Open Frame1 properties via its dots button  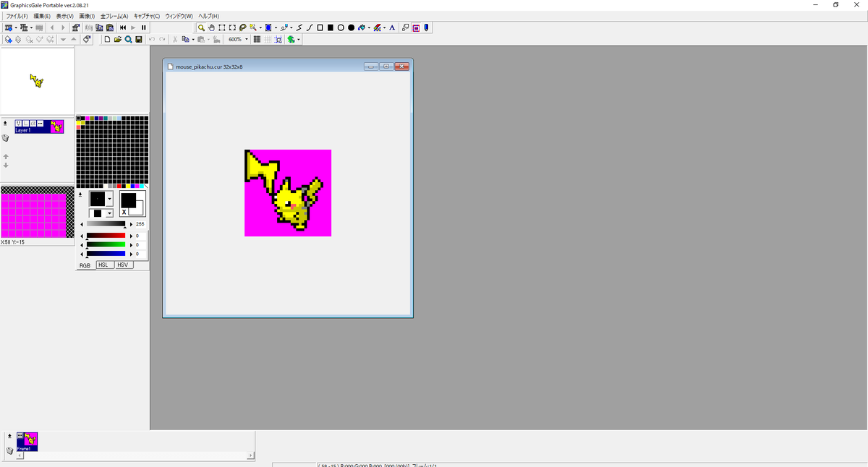[x=20, y=436]
